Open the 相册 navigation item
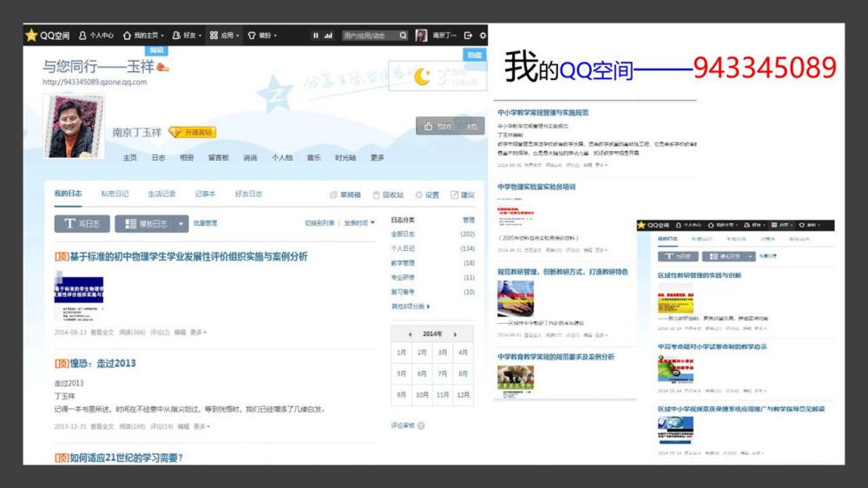The image size is (868, 488). coord(187,158)
